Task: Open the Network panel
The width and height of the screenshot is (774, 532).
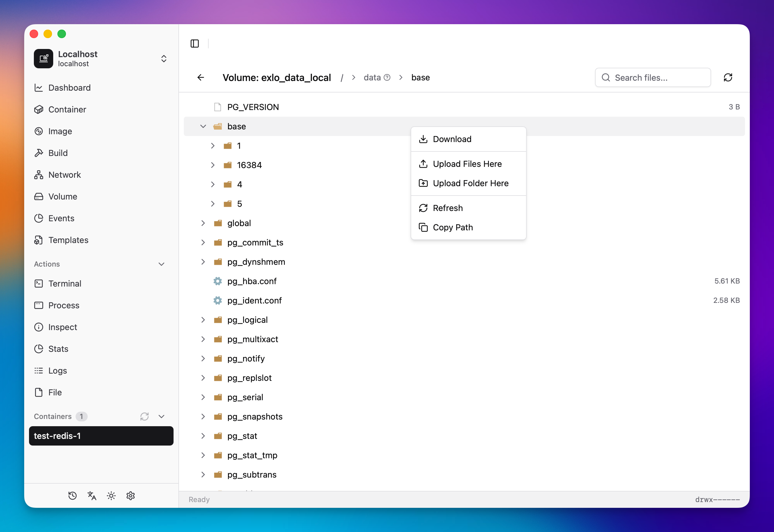Action: coord(64,175)
